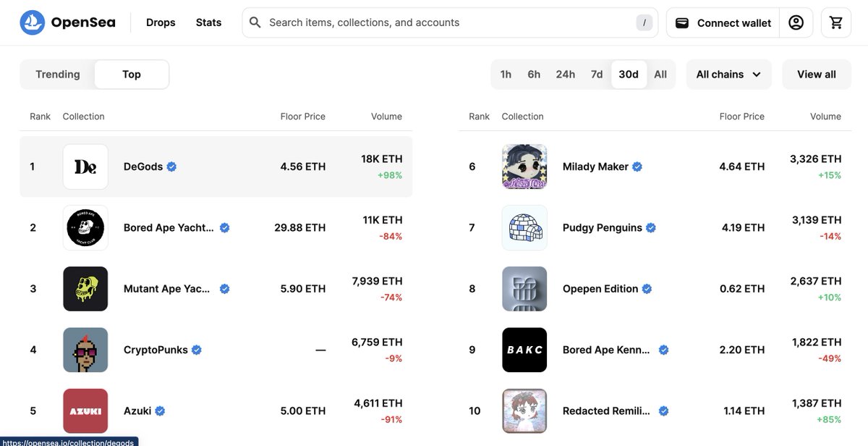Click the search magnifier icon
The width and height of the screenshot is (868, 446).
[255, 22]
